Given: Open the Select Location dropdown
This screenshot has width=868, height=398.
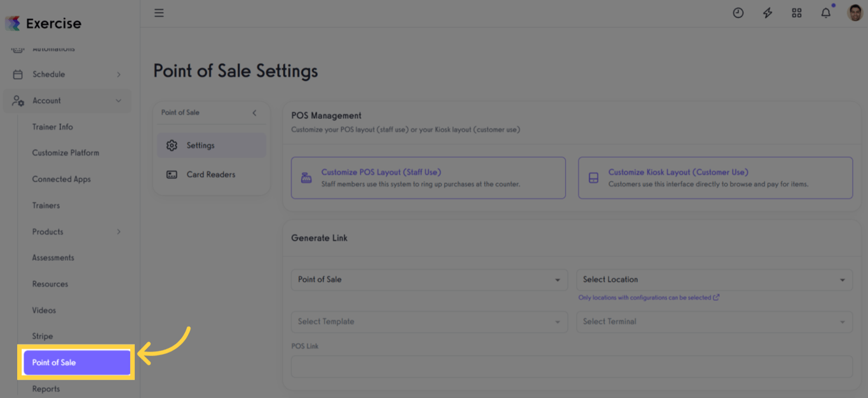Looking at the screenshot, I should 715,280.
